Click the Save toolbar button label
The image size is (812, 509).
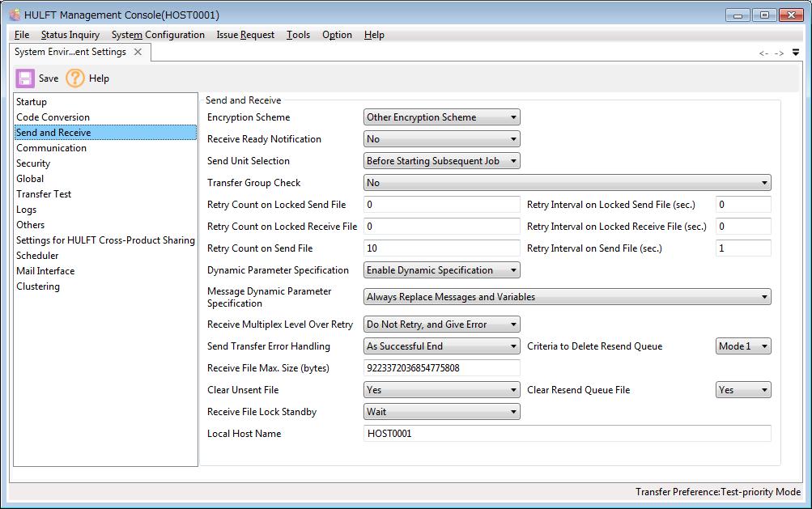click(49, 78)
